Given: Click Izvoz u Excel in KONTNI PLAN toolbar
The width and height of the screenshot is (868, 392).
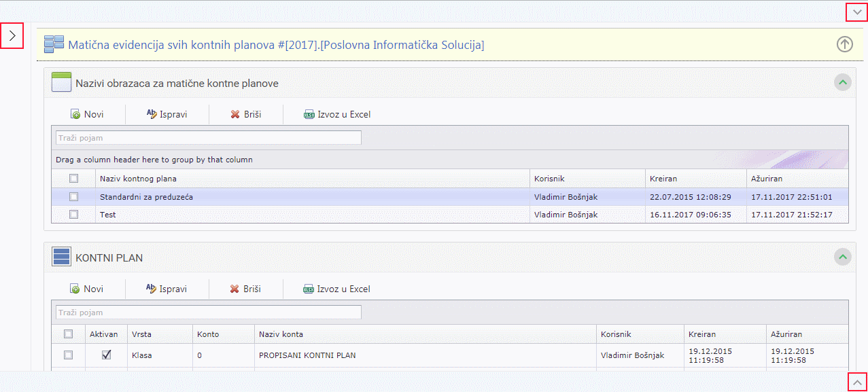Looking at the screenshot, I should click(337, 289).
